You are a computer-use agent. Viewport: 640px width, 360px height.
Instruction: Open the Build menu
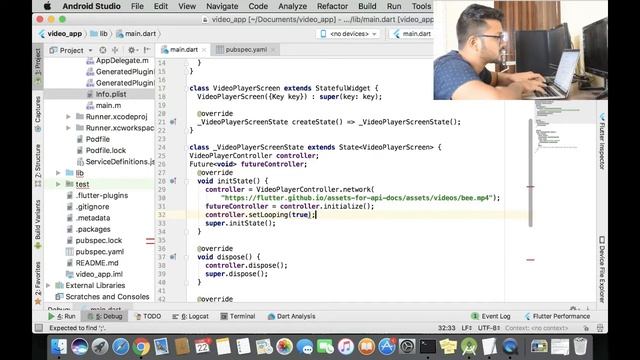coord(367,6)
